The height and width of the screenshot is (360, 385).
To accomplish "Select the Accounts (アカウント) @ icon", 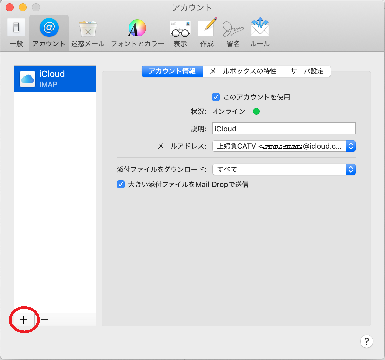I will point(49,33).
